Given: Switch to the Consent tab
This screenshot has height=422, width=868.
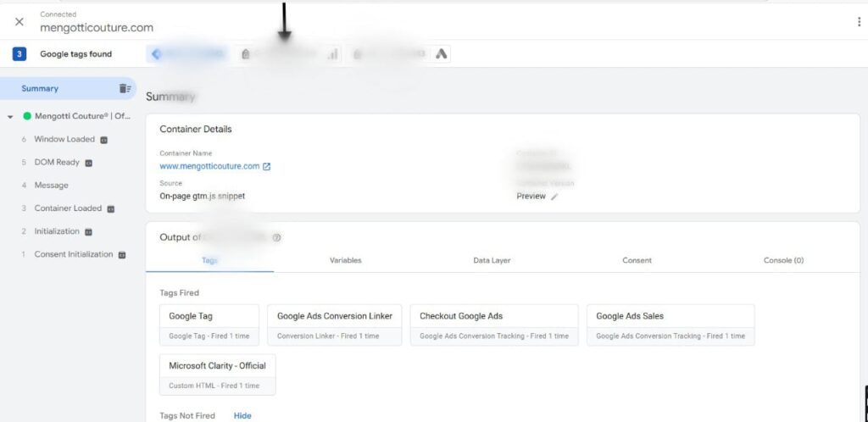Looking at the screenshot, I should pos(637,260).
